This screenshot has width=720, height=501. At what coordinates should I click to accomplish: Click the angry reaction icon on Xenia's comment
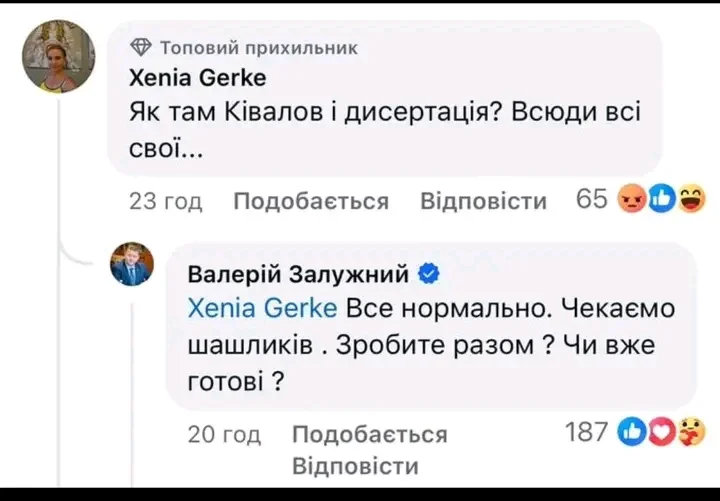point(632,200)
